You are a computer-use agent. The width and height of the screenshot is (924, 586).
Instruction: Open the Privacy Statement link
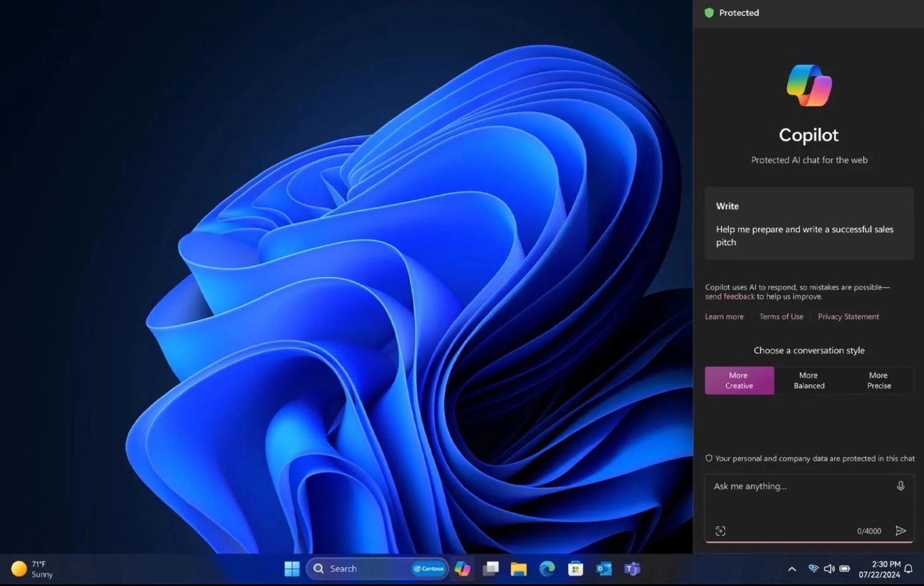[849, 317]
